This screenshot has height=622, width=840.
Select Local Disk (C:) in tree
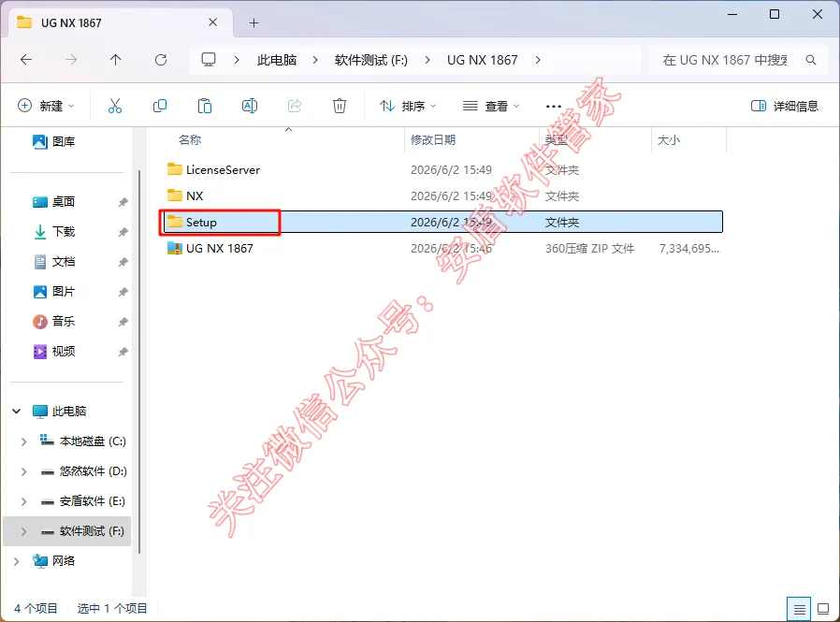pyautogui.click(x=93, y=441)
